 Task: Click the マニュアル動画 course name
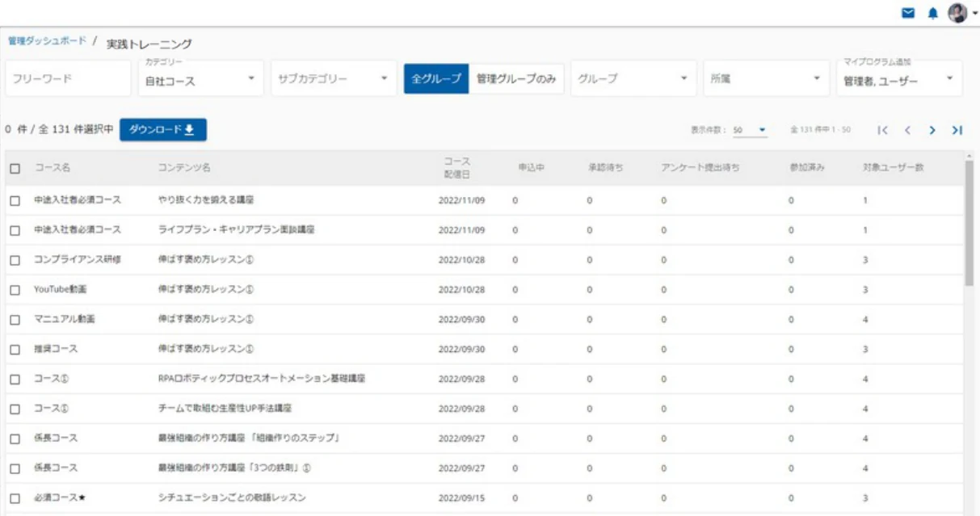coord(65,320)
